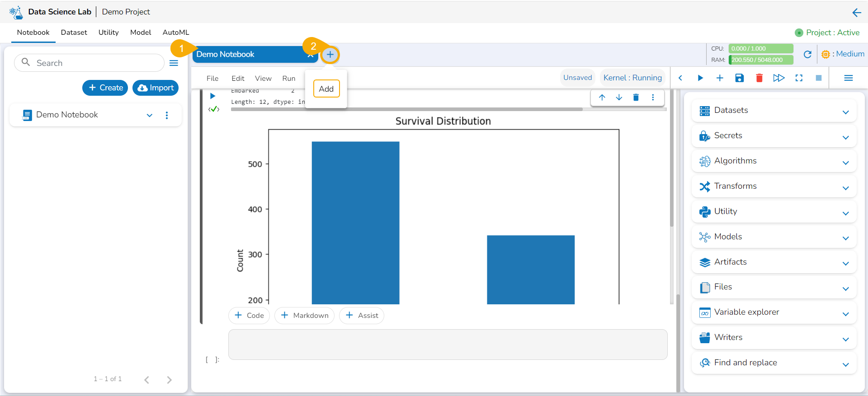The height and width of the screenshot is (396, 868).
Task: Run the current cell play icon
Action: (212, 96)
